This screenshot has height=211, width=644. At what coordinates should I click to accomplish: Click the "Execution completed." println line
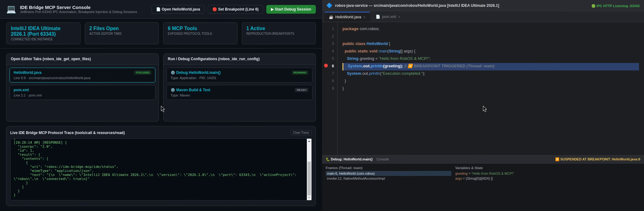click(386, 74)
